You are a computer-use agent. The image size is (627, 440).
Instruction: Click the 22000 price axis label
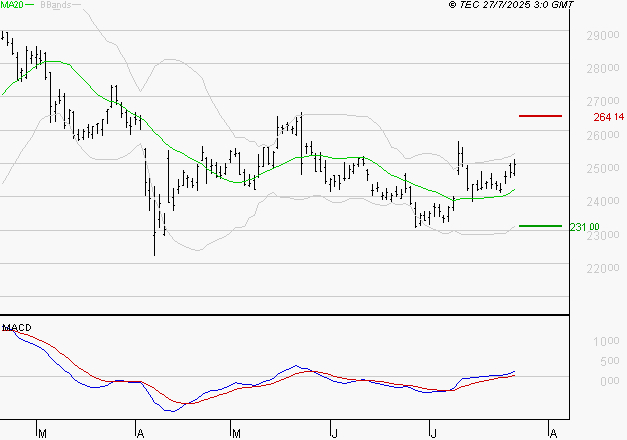603,268
